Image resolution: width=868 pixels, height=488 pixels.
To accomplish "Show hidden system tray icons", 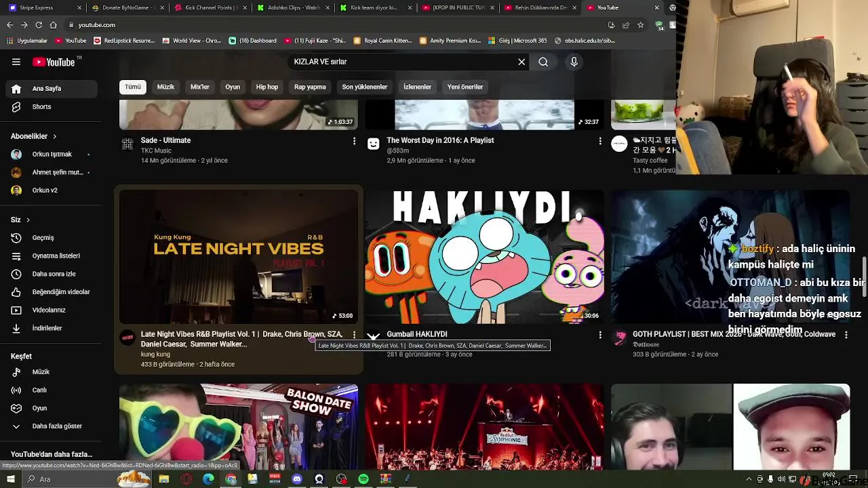I will point(749,479).
